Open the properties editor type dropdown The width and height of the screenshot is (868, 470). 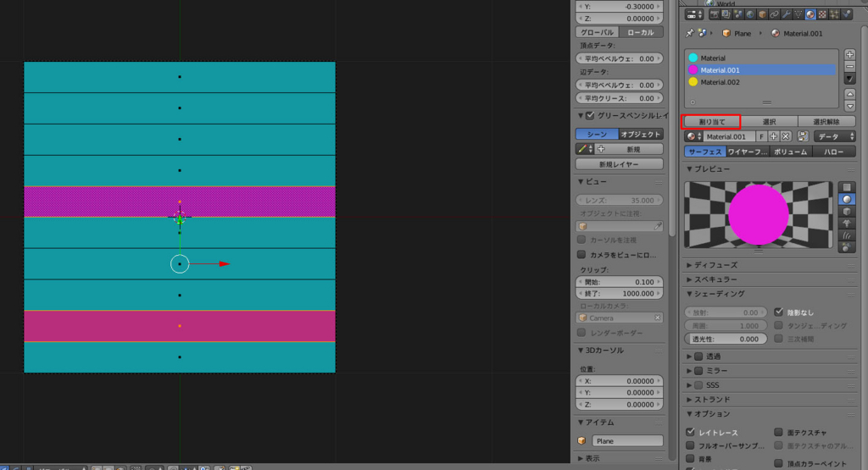(694, 14)
